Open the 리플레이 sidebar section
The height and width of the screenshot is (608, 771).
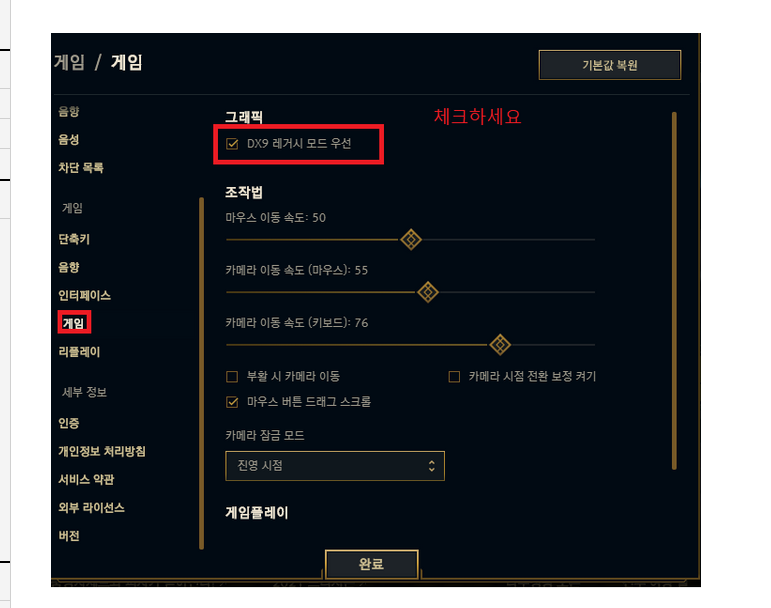(x=79, y=352)
